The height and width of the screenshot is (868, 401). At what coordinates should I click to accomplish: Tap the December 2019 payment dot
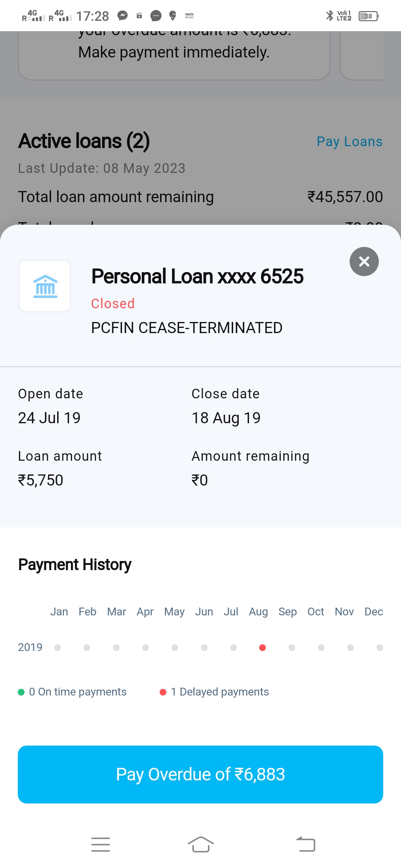tap(379, 648)
